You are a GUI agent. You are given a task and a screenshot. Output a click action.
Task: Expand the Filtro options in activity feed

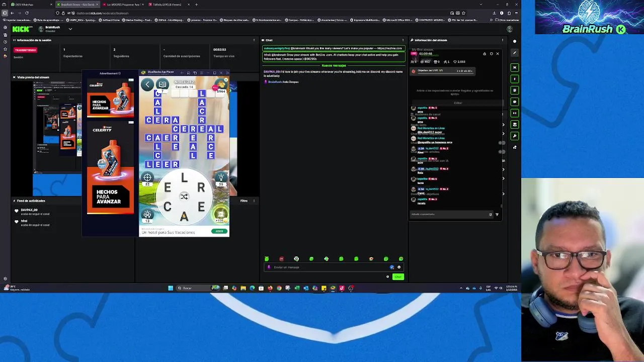244,201
